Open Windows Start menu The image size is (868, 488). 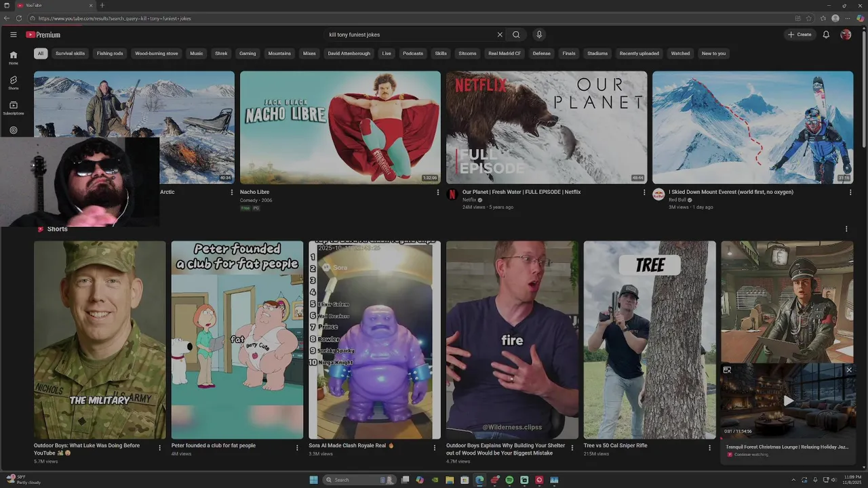[313, 480]
